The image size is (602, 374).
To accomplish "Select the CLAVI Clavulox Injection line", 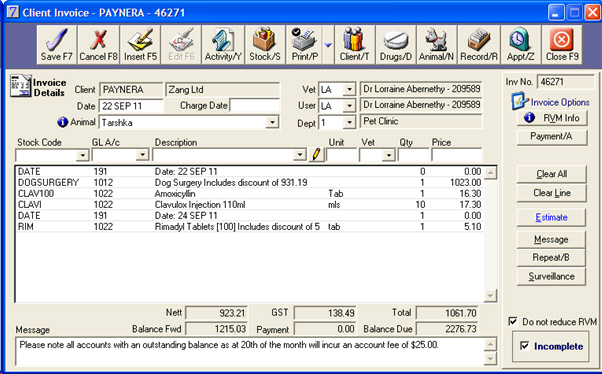I will tap(250, 205).
